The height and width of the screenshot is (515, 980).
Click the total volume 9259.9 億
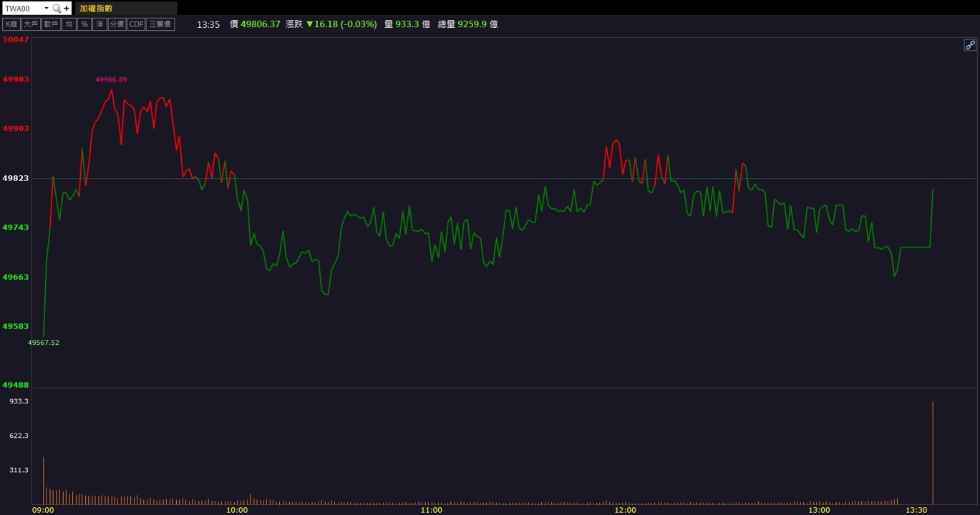pos(477,24)
